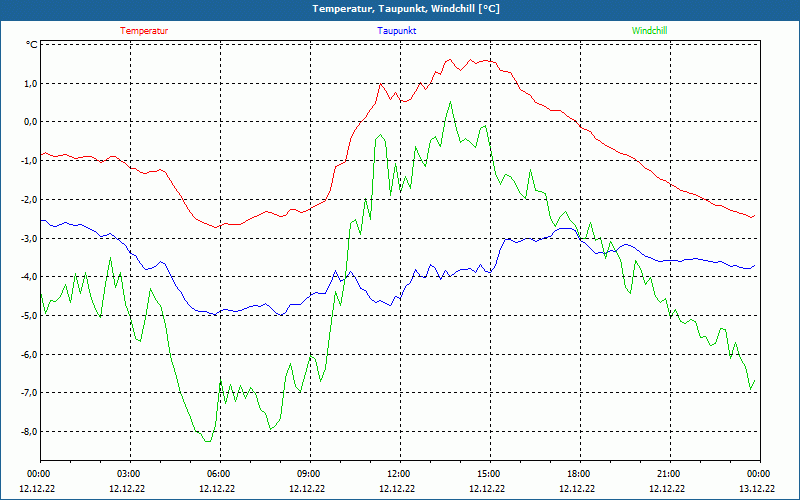Screen dimensions: 800x500
Task: Click the 18:00 time axis label
Action: click(x=579, y=474)
